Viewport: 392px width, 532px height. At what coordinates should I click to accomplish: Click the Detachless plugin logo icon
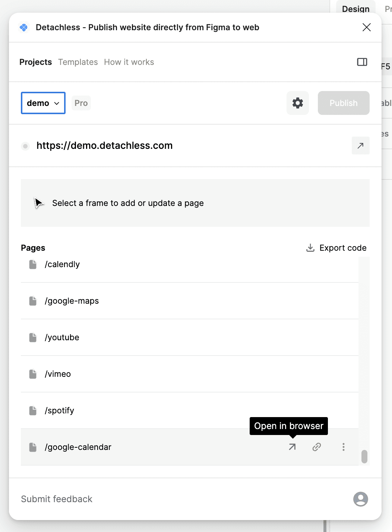pos(23,27)
